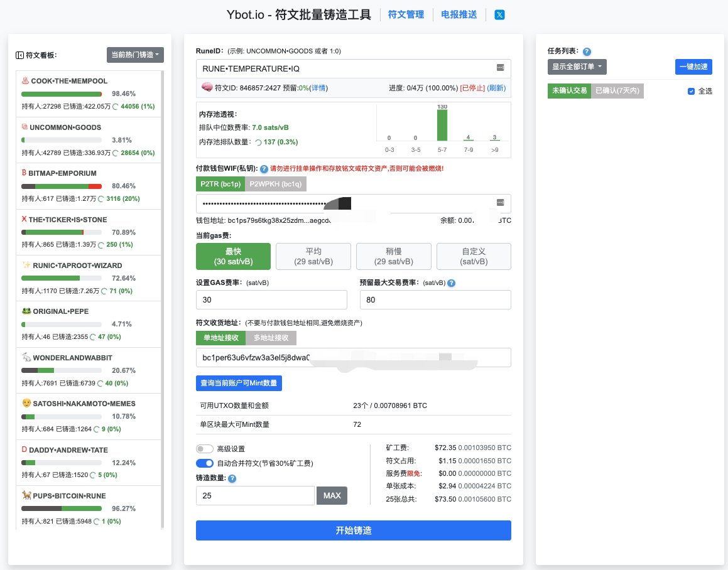Viewport: 728px width, 570px height.
Task: Click COOK•THE•MEMPOOL pending mint spinner icon
Action: tap(116, 107)
